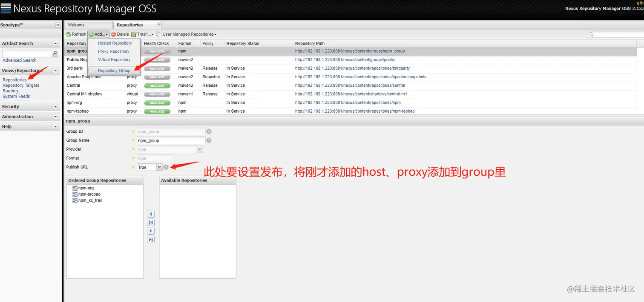Screen dimensions: 644x302
Task: Switch to the Repositories tab
Action: tap(137, 25)
